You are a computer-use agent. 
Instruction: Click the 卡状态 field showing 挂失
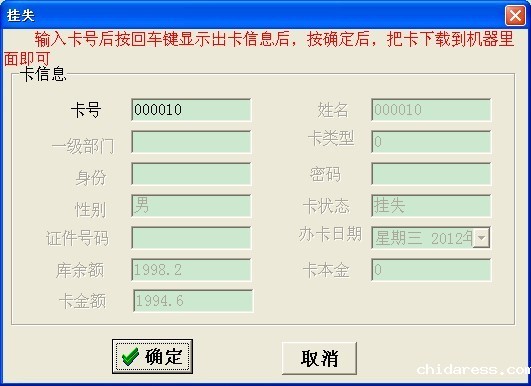tap(431, 206)
